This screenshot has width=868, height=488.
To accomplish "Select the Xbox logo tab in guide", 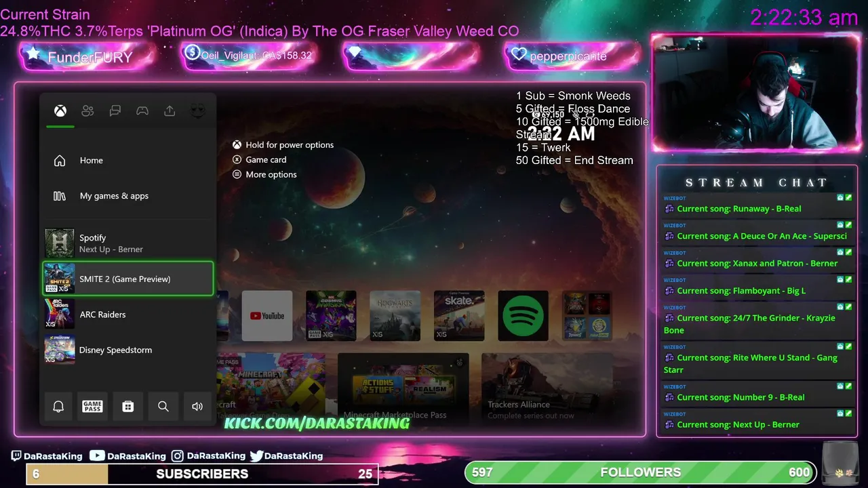I will (60, 111).
